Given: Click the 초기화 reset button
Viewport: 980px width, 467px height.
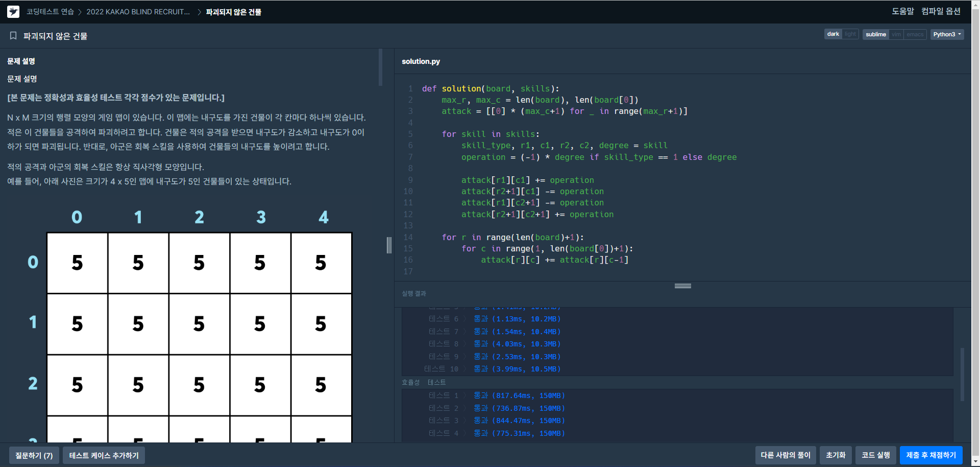Looking at the screenshot, I should [x=836, y=455].
